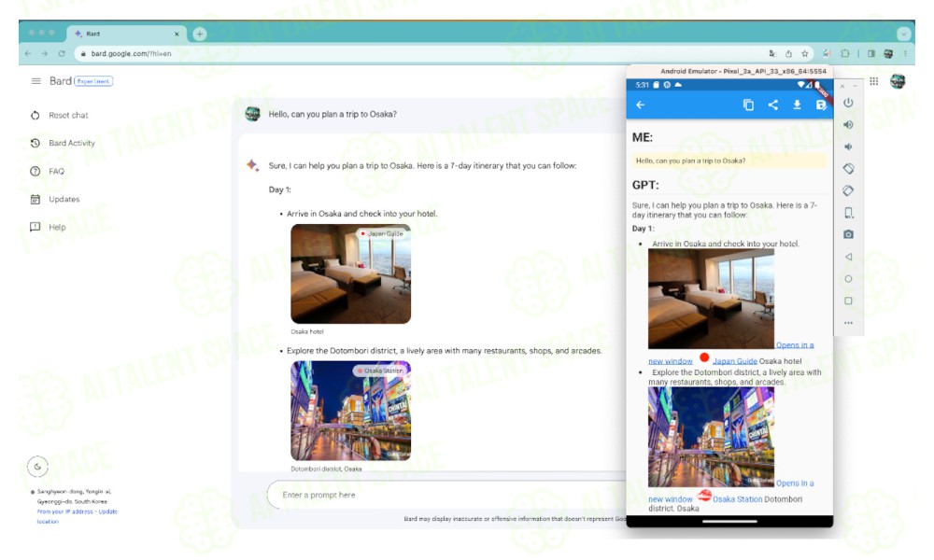Viewport: 934px width, 560px height.
Task: Tap the Japan Guide link in emulator
Action: 735,361
